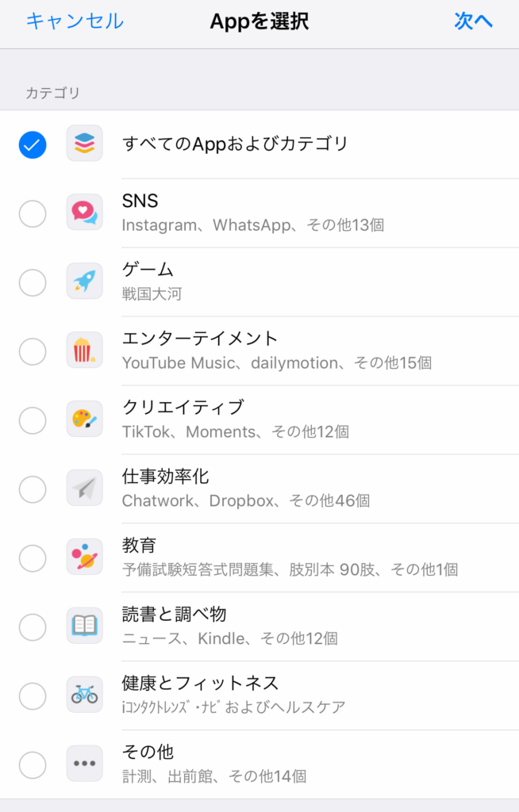Screen dimensions: 519x812
Task: Tap the paper plane icon for 仕事効率化
Action: (x=84, y=488)
